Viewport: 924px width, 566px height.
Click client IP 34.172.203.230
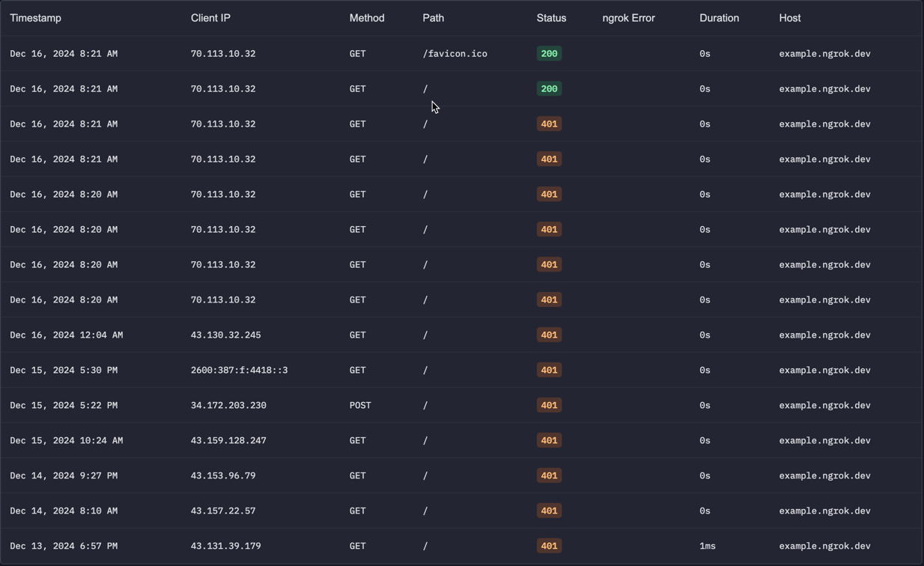228,406
